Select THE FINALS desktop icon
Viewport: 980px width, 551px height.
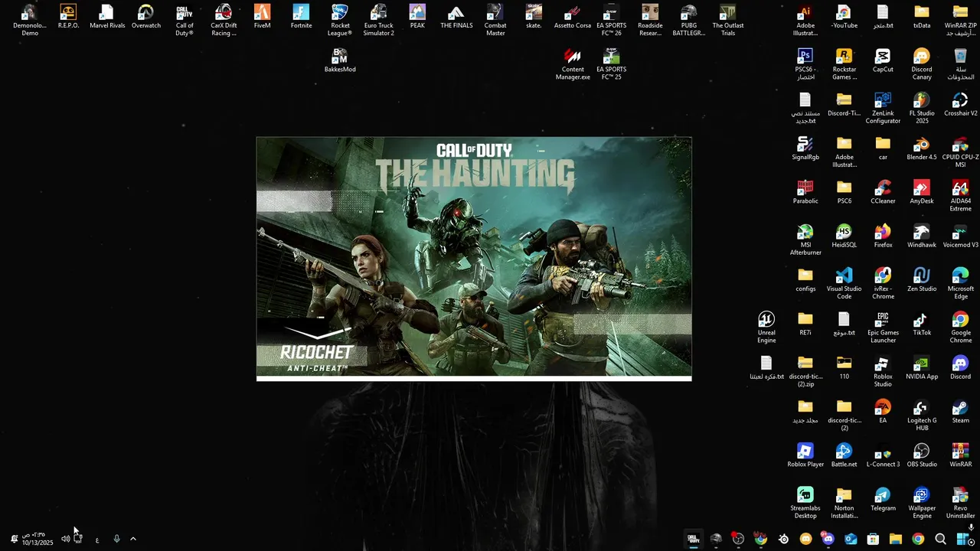point(456,17)
